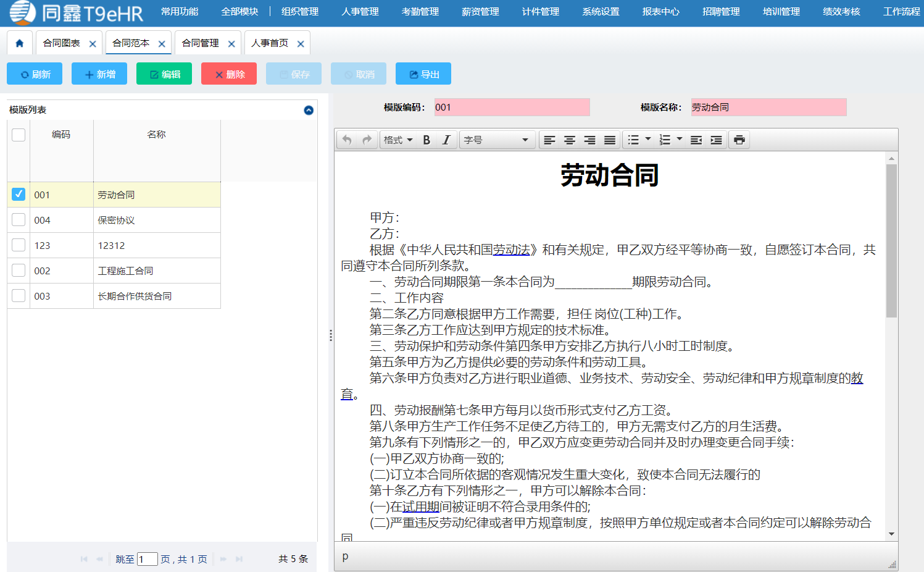Collapse the 模版列表 panel

click(x=307, y=110)
